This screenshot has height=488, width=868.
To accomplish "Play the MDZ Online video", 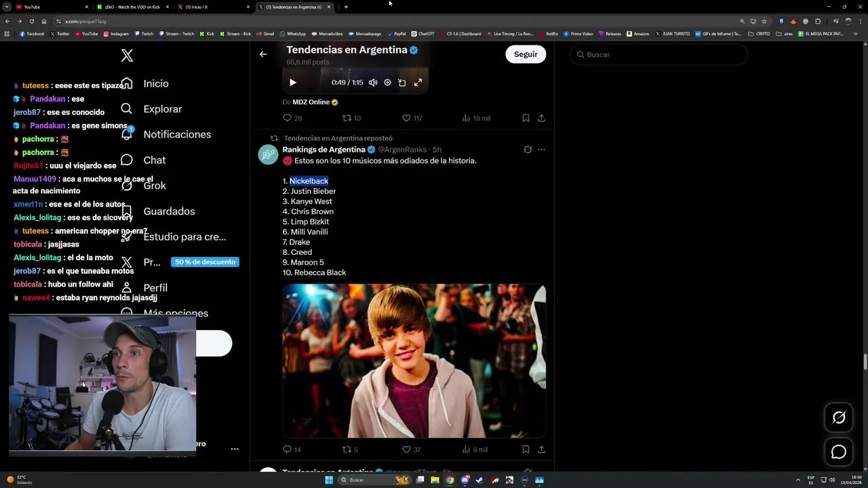I will tap(293, 83).
